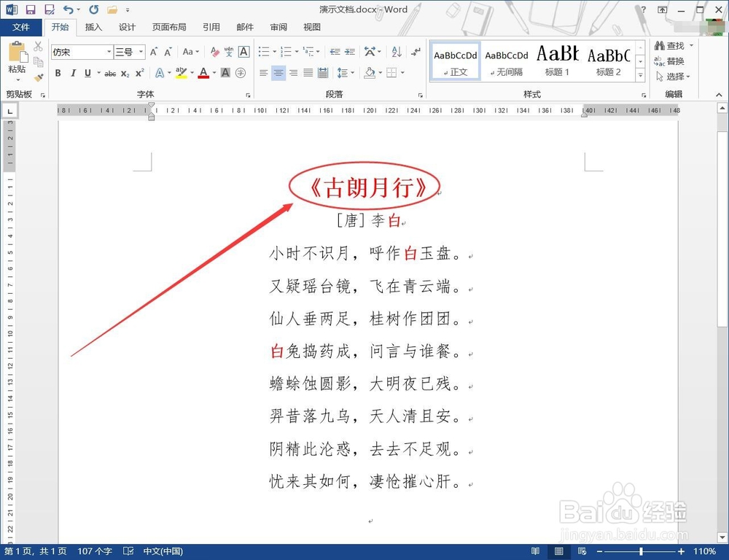Switch to the 插入 ribbon tab
This screenshot has width=729, height=560.
(93, 27)
